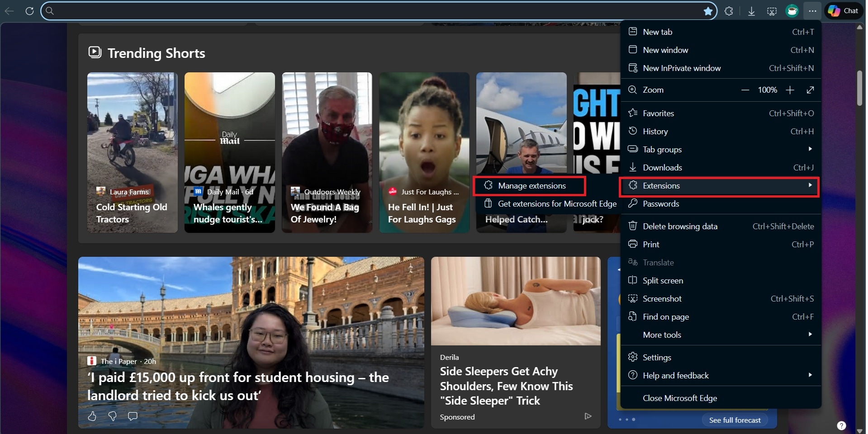868x434 pixels.
Task: Click the page scrollbar down arrow
Action: (x=860, y=430)
